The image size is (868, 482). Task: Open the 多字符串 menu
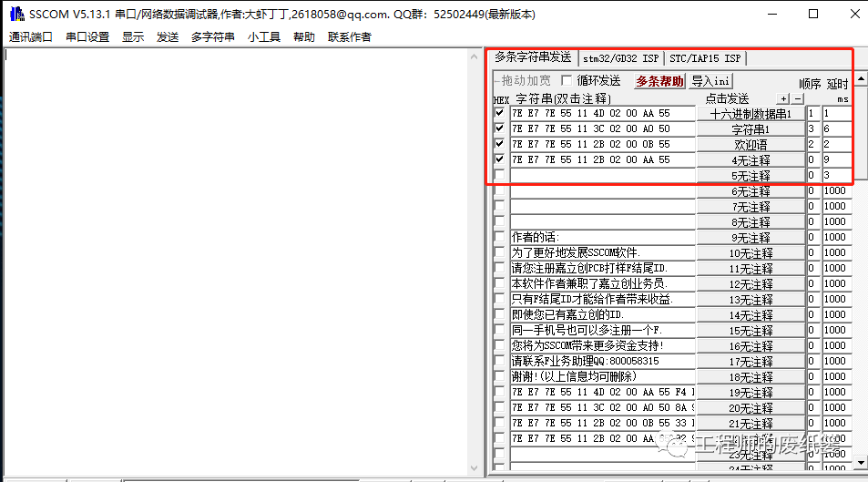(x=212, y=37)
